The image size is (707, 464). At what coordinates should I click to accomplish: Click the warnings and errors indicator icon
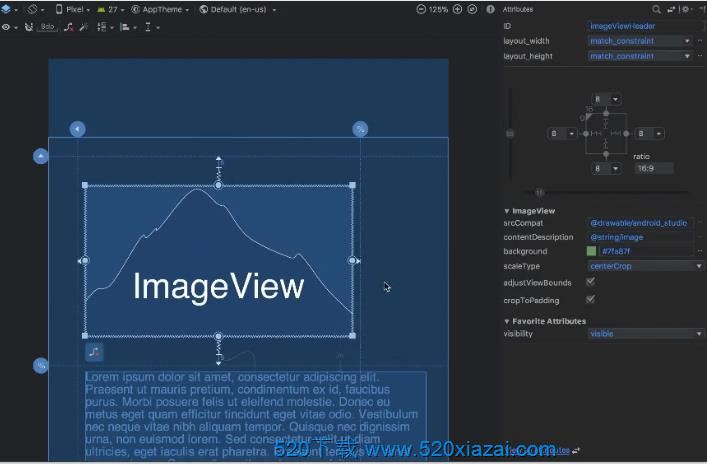491,9
